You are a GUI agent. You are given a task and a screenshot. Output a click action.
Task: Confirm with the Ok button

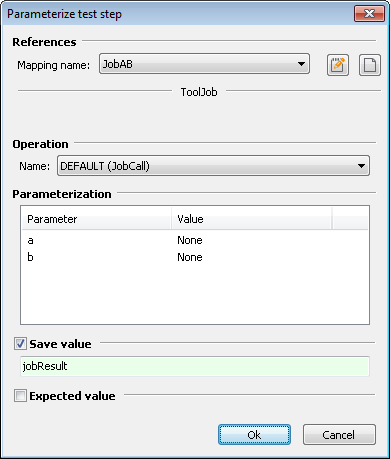pyautogui.click(x=254, y=435)
